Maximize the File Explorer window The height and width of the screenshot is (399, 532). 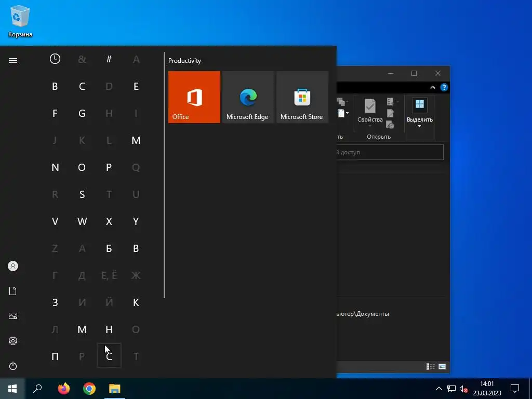[414, 73]
